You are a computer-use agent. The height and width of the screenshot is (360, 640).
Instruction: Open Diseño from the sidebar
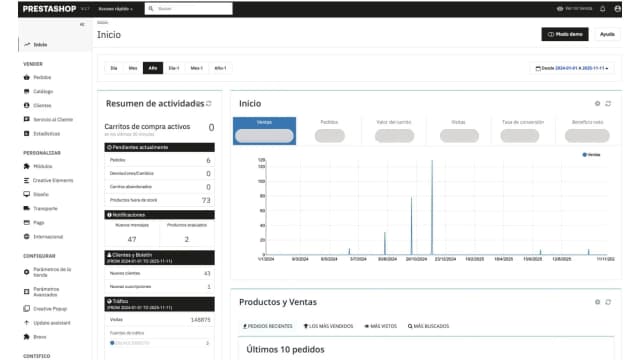[x=36, y=194]
